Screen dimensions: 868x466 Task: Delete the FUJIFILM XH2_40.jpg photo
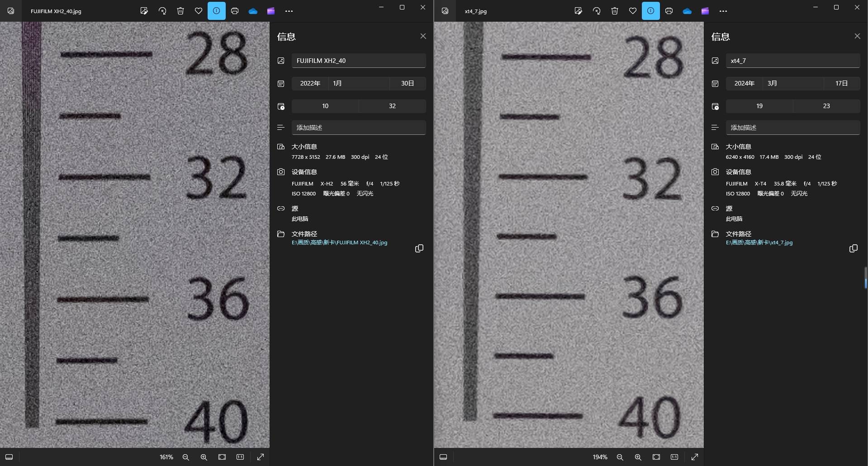point(180,11)
